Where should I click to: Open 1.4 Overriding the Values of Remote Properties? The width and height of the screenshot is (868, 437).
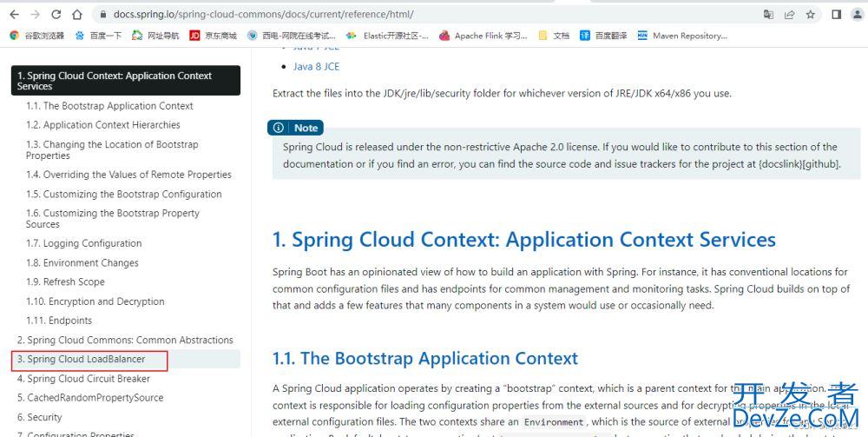coord(128,175)
